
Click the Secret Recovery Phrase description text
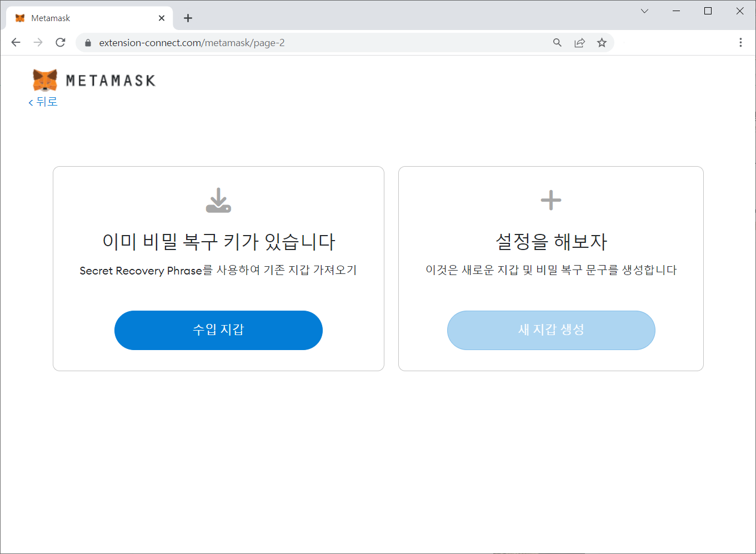(218, 271)
